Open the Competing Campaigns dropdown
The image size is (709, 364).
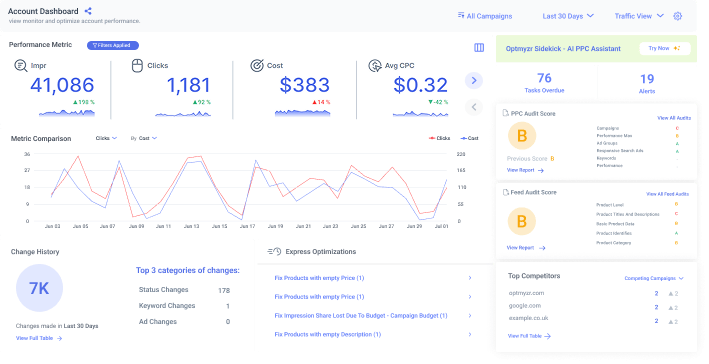click(x=654, y=279)
